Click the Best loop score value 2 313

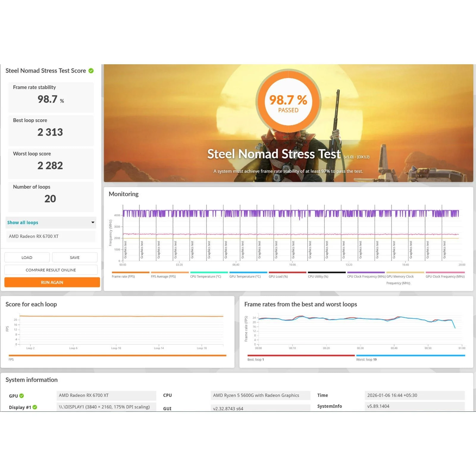pyautogui.click(x=50, y=132)
